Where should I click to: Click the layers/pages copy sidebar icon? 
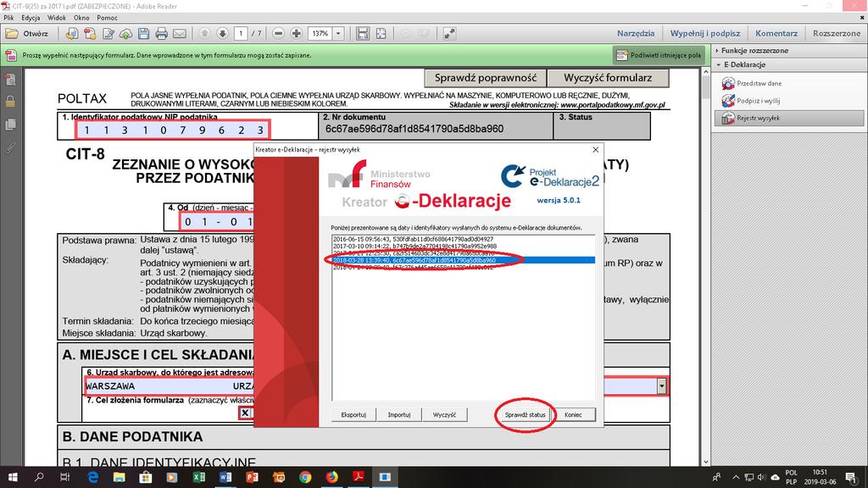[x=10, y=125]
